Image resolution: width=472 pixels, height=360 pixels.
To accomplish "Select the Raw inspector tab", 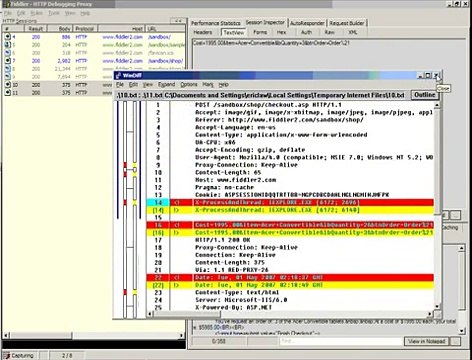I will (x=329, y=32).
